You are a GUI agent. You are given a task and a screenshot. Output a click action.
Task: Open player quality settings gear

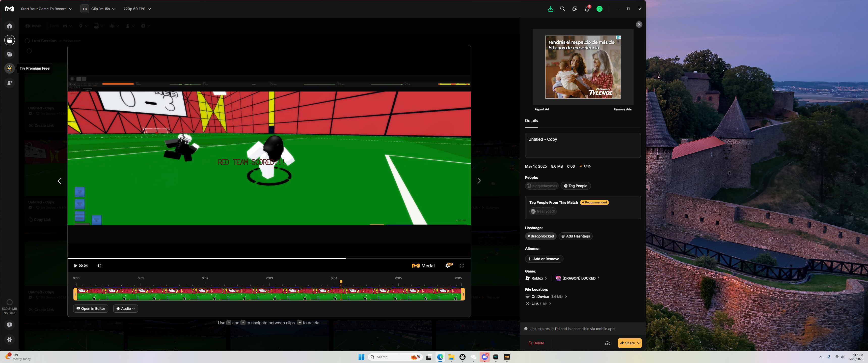448,266
